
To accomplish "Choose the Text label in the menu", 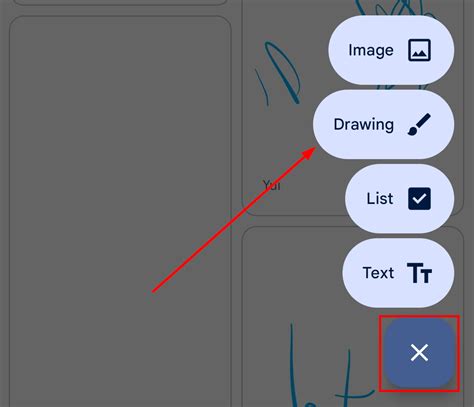I will click(x=378, y=273).
